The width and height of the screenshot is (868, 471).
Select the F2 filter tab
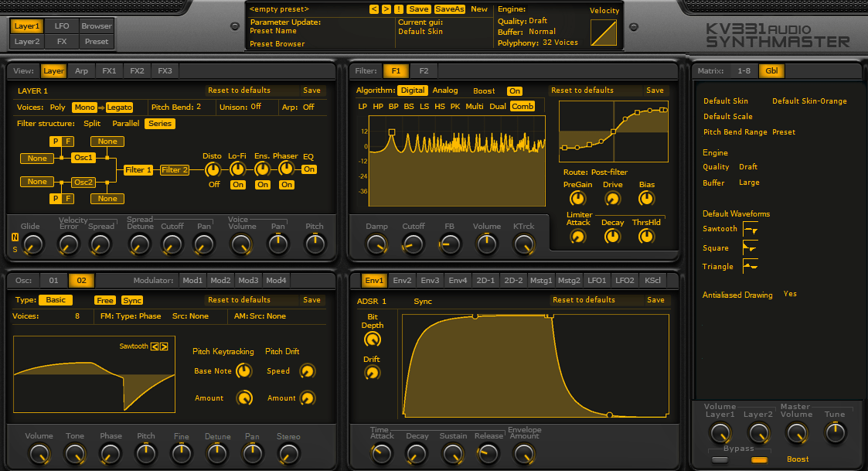[424, 71]
